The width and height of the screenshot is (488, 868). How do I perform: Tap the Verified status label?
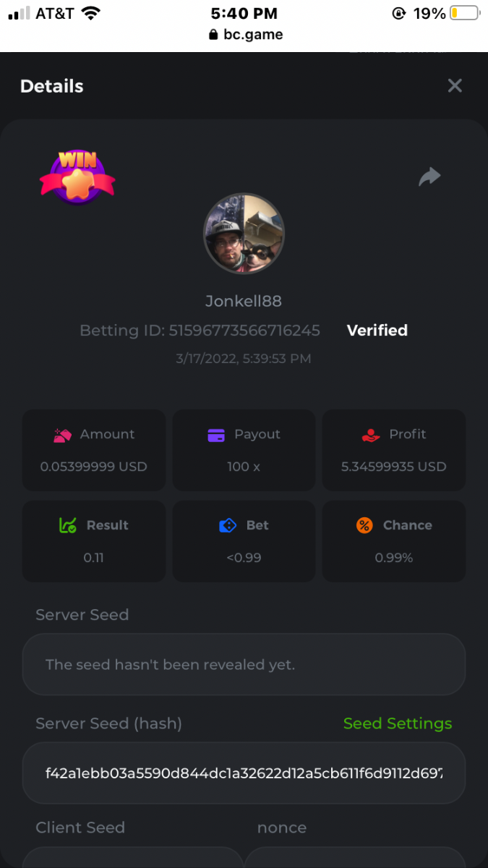coord(377,331)
